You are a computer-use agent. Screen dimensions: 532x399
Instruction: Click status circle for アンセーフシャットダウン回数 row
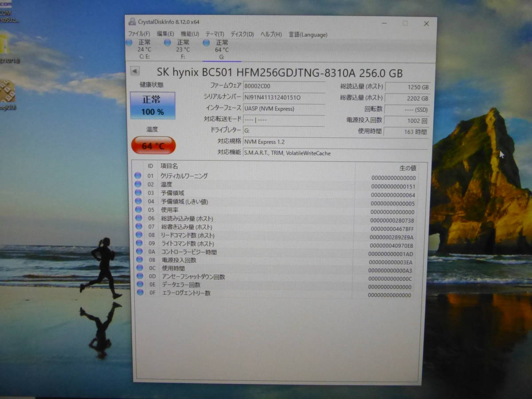(x=140, y=276)
